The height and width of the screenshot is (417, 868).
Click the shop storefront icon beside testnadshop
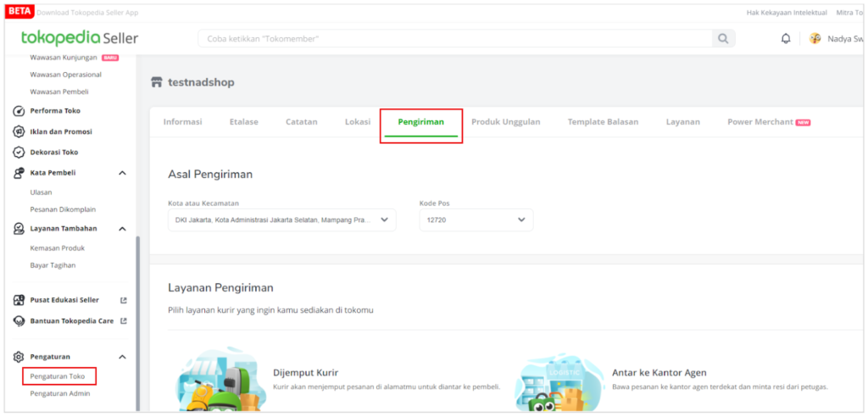[x=157, y=82]
